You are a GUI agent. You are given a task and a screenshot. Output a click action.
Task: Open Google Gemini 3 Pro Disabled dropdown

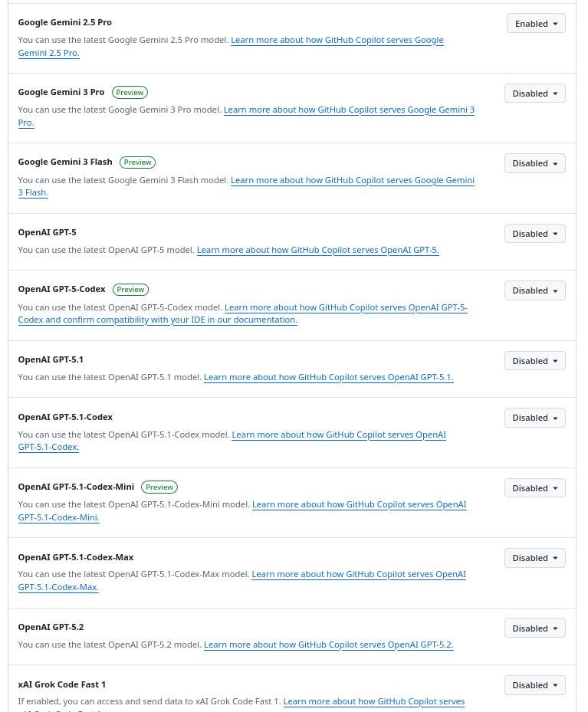pyautogui.click(x=534, y=94)
